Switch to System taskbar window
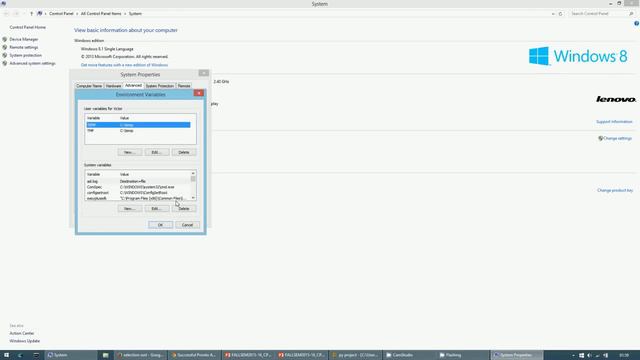Viewport: 640px width, 360px height. click(x=70, y=355)
